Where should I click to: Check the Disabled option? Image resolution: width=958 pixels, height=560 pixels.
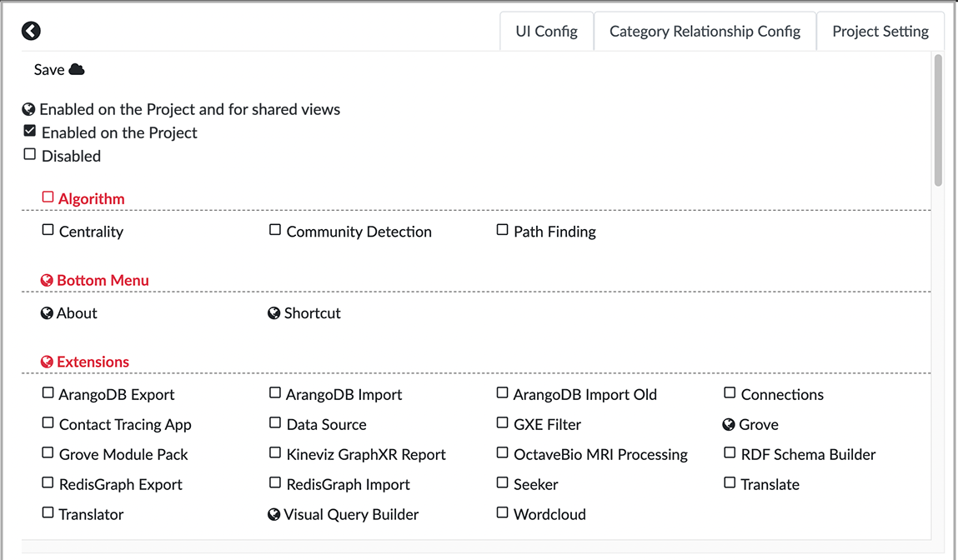tap(29, 153)
